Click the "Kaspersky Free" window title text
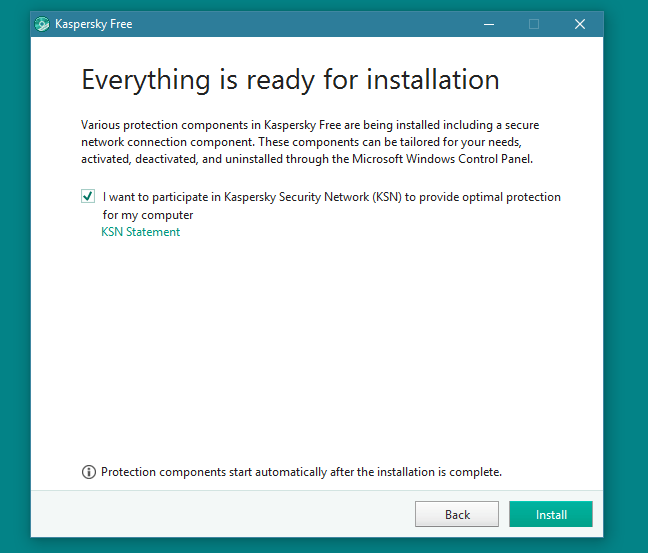The image size is (648, 553). [93, 24]
